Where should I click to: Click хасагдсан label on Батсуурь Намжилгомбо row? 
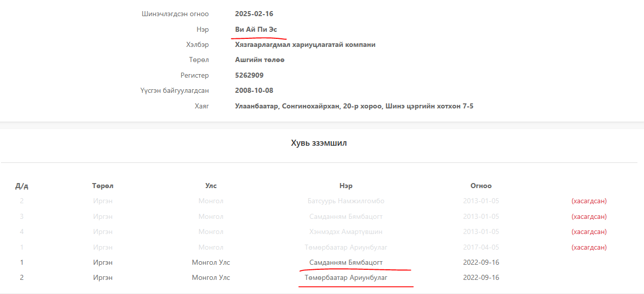pyautogui.click(x=589, y=201)
